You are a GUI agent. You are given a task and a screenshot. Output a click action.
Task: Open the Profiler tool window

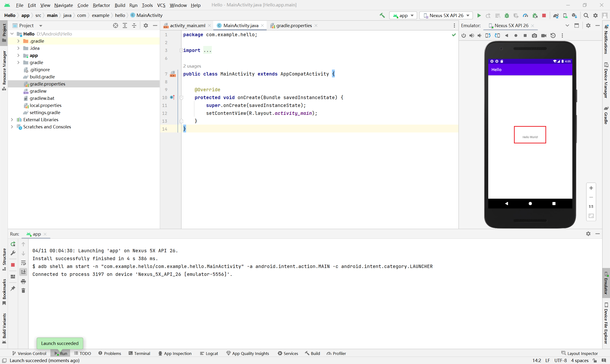pyautogui.click(x=336, y=354)
